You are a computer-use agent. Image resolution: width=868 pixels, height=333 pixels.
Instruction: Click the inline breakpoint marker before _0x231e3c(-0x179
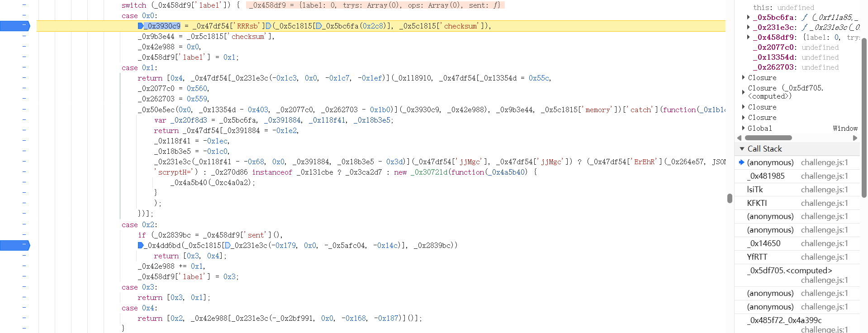coord(228,245)
